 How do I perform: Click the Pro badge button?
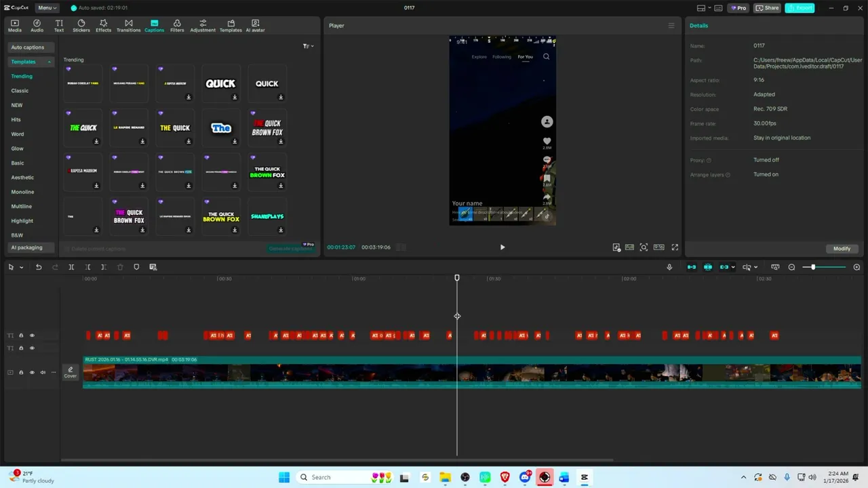point(738,8)
